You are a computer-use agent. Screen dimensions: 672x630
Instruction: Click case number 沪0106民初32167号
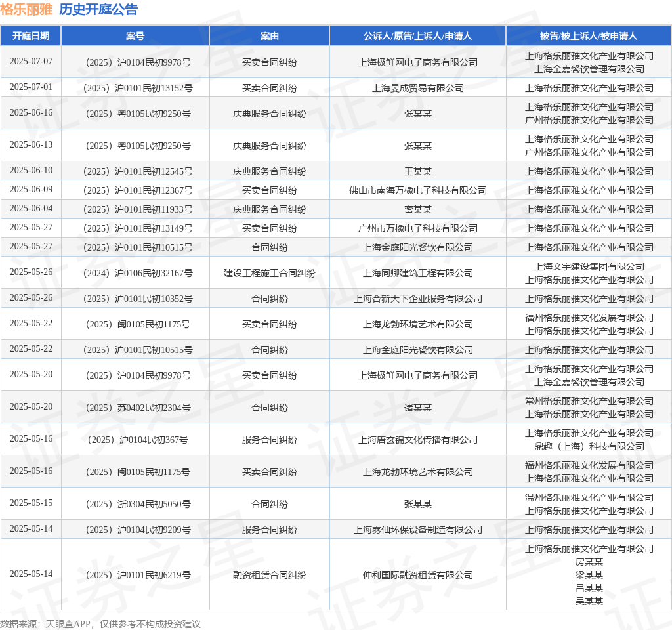click(x=138, y=273)
